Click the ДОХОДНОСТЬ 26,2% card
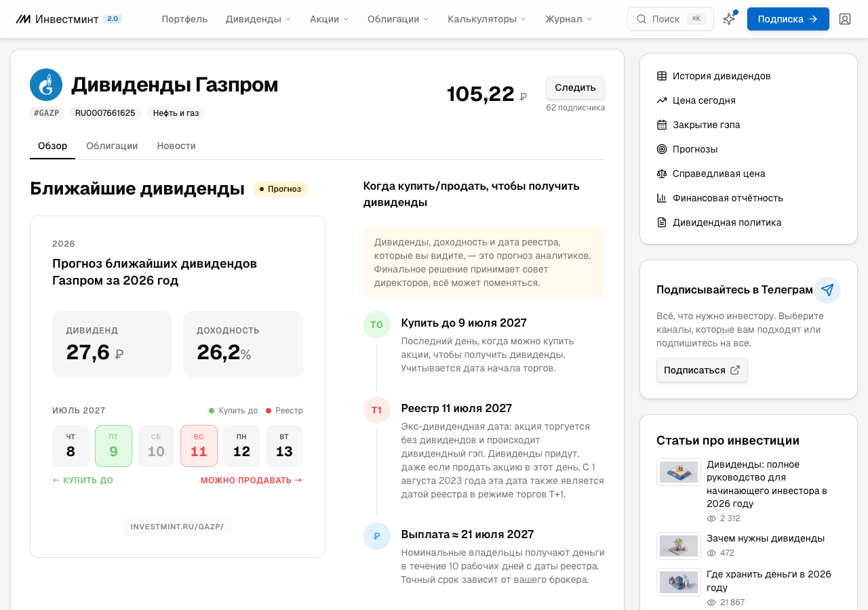 click(243, 344)
